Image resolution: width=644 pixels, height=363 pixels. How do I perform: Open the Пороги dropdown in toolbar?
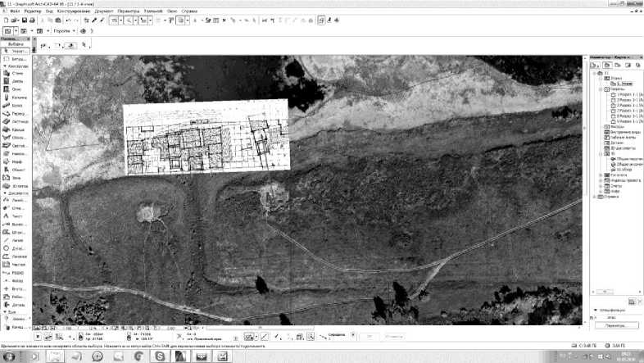[x=74, y=31]
